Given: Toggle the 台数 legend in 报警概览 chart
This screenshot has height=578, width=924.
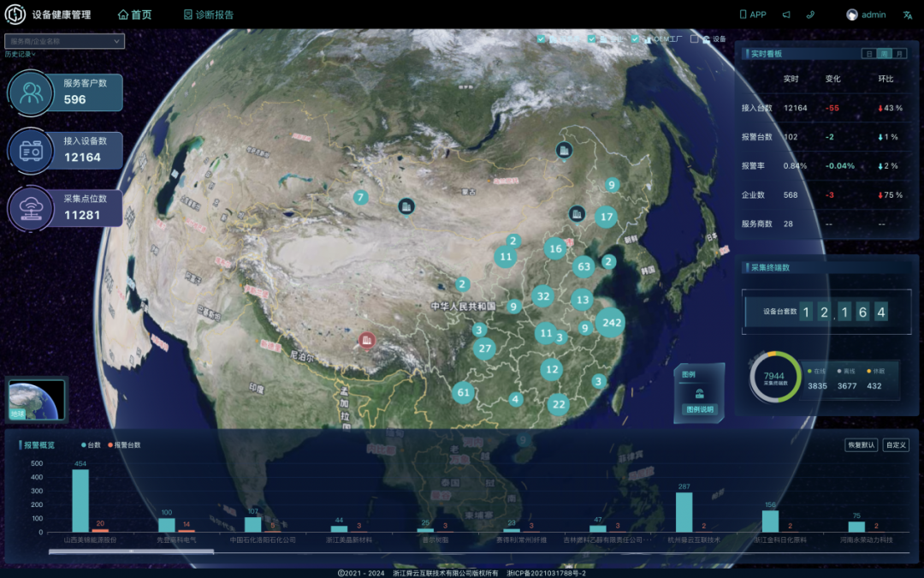Looking at the screenshot, I should pos(91,444).
